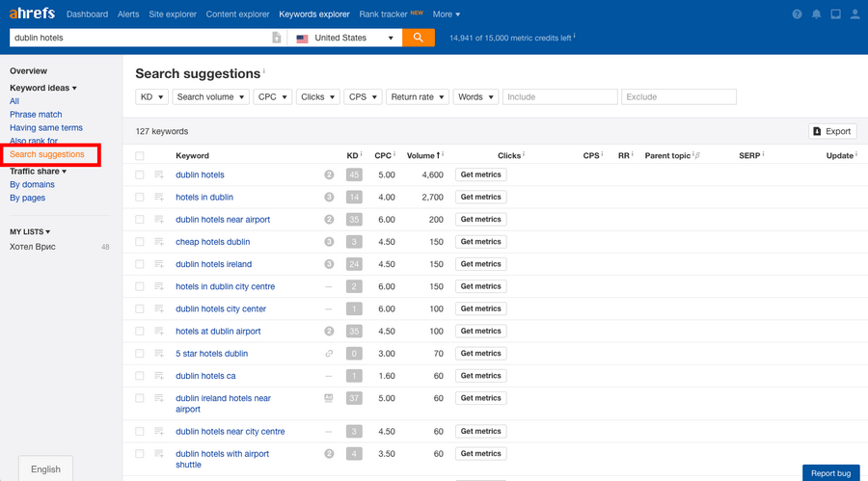
Task: Open the 'cheap hotels dublin' keyword link
Action: tap(212, 242)
